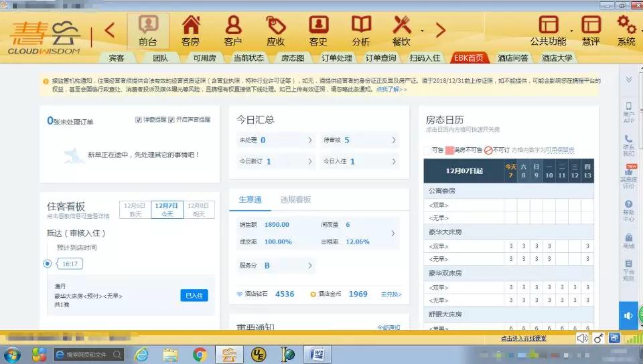Open the 前台 front desk module
Image resolution: width=643 pixels, height=364 pixels.
148,31
